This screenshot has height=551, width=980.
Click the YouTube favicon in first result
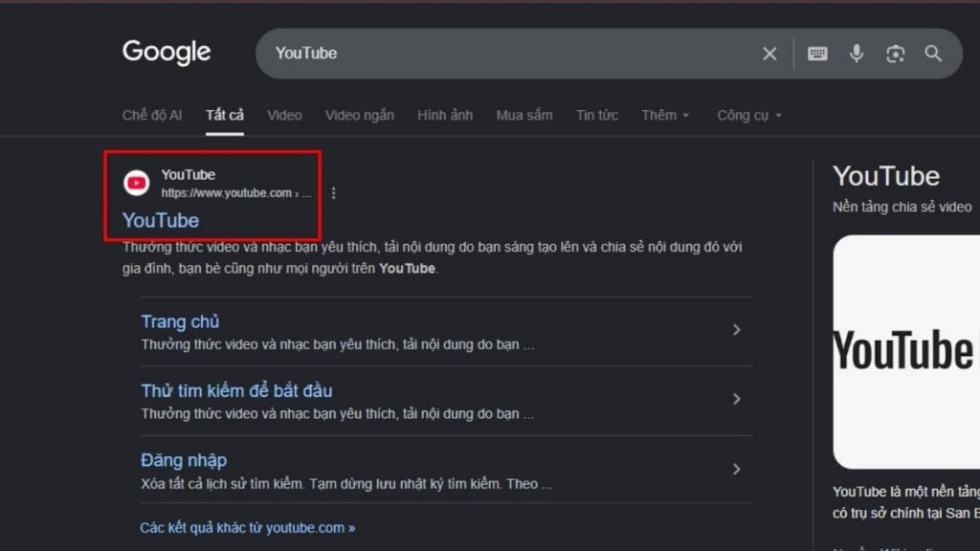136,183
